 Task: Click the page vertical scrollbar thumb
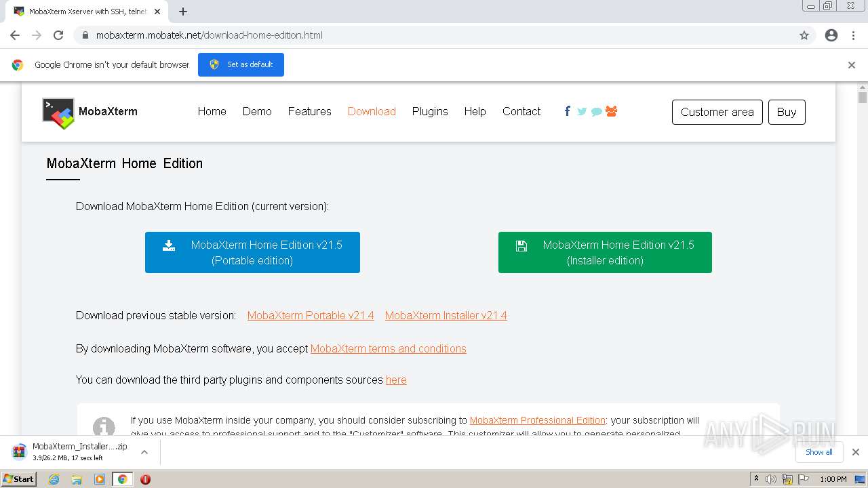pos(863,97)
